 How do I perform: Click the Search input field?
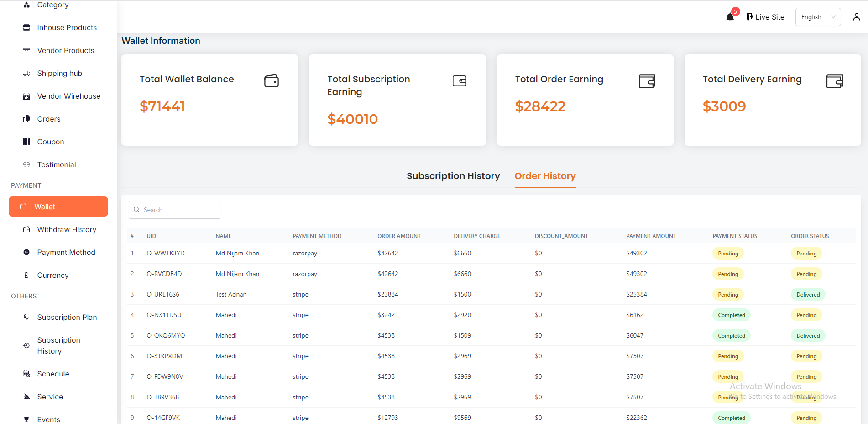tap(175, 210)
